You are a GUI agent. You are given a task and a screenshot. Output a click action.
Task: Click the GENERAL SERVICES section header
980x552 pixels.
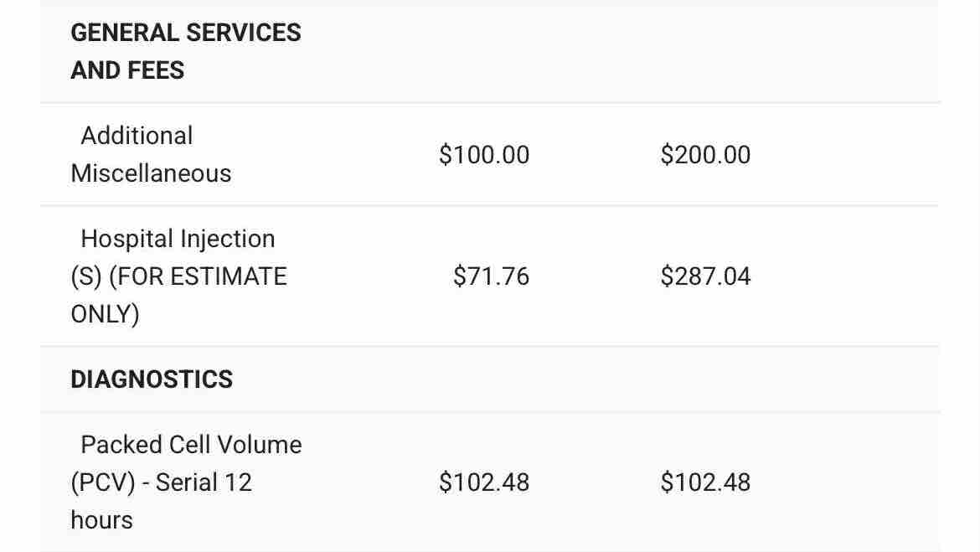(x=186, y=34)
